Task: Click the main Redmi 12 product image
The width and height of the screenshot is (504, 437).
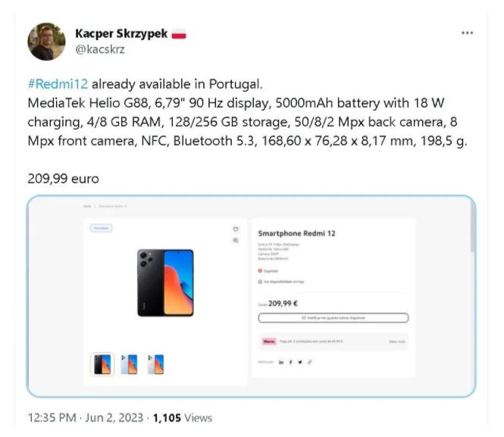Action: point(165,282)
